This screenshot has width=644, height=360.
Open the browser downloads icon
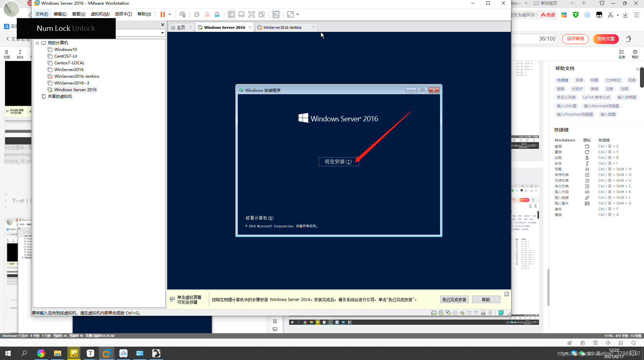click(625, 15)
